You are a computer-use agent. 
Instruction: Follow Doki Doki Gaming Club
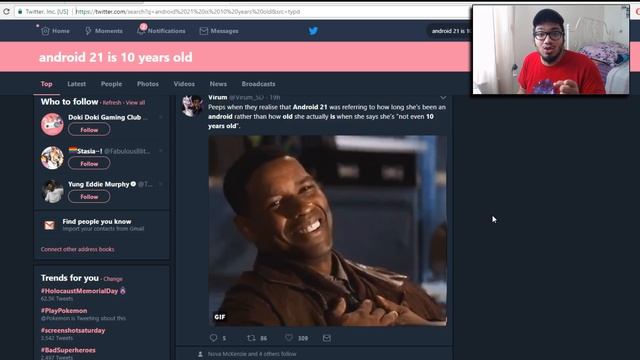point(89,130)
